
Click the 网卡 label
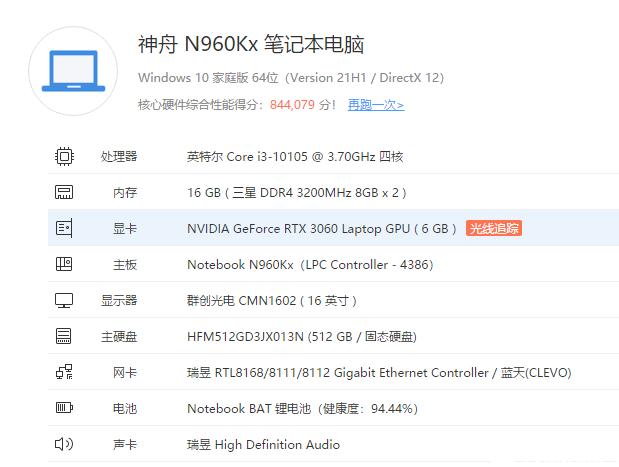[125, 373]
